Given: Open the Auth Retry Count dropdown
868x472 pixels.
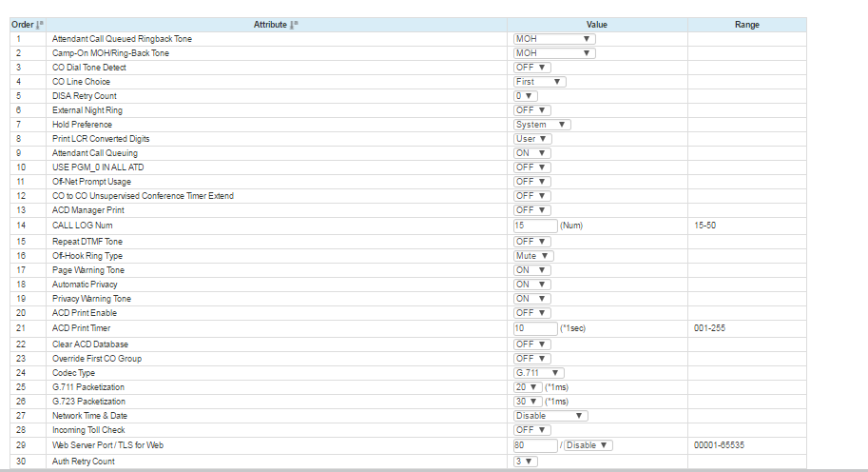Looking at the screenshot, I should tap(525, 462).
